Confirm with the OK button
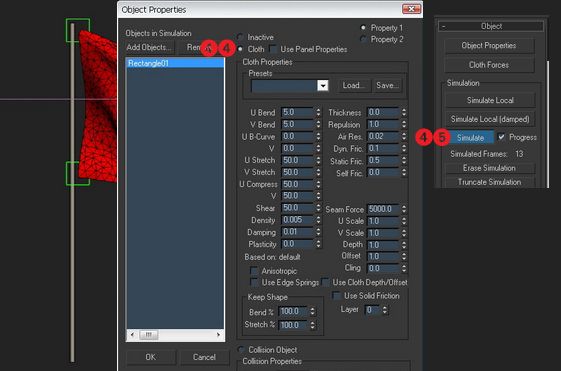 (x=151, y=357)
